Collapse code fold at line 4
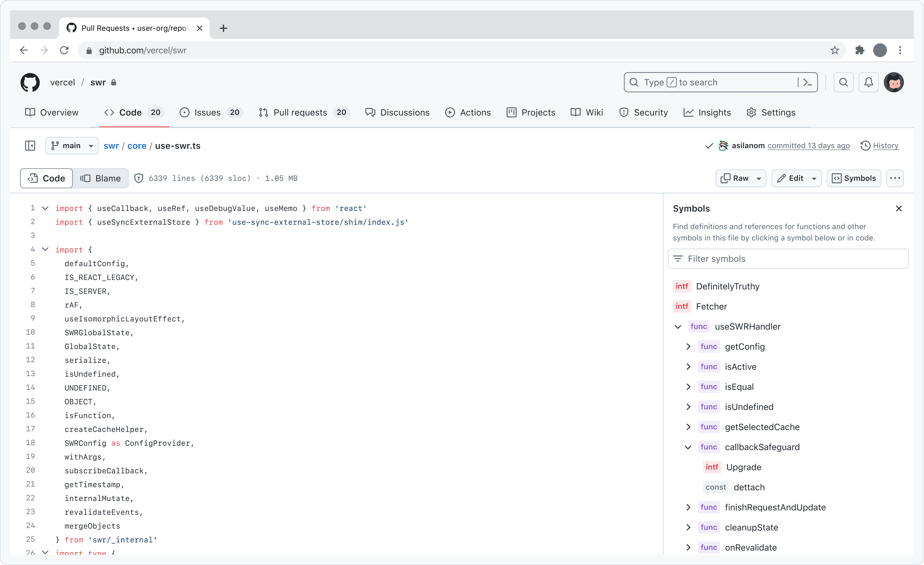This screenshot has width=924, height=565. pos(45,249)
